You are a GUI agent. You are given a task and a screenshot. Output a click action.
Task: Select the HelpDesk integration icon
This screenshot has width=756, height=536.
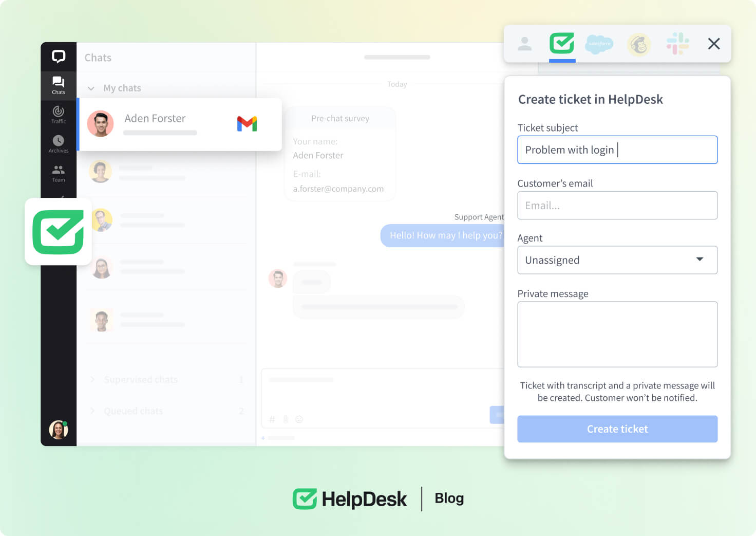click(562, 44)
